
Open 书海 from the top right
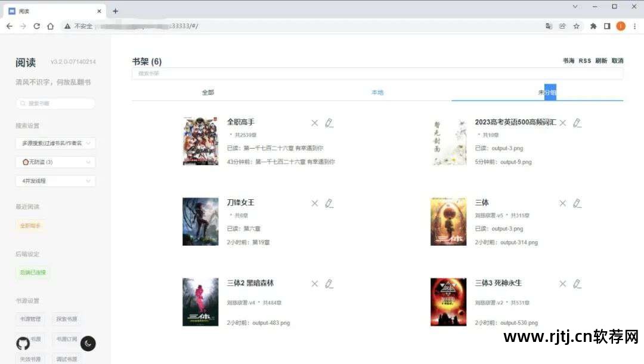[568, 61]
